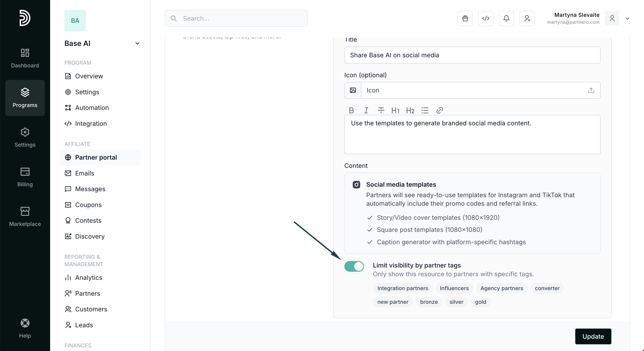Apply Heading 1 style
The width and height of the screenshot is (644, 351).
pos(395,110)
